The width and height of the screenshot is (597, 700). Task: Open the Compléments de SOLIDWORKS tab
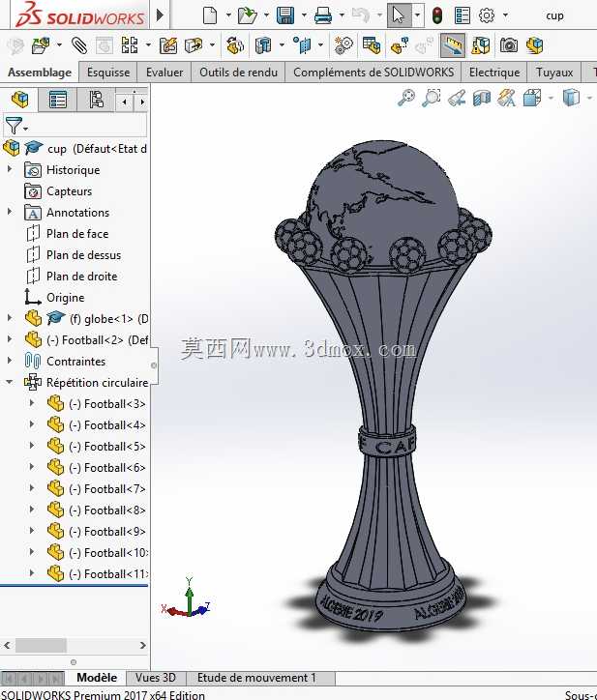(x=373, y=73)
